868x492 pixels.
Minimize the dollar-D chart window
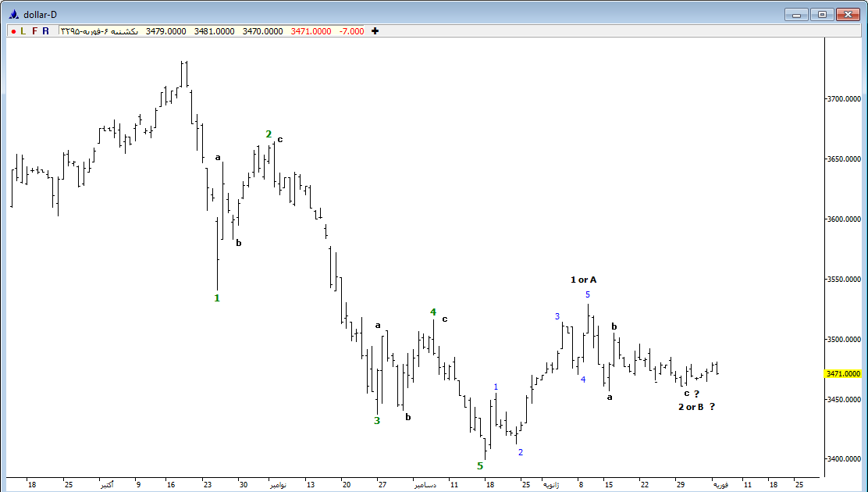[x=796, y=14]
